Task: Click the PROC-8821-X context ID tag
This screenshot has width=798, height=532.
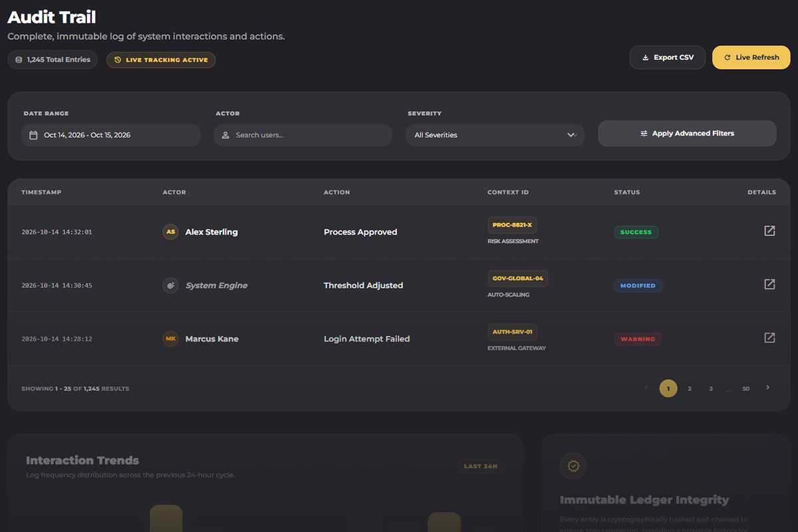Action: [x=512, y=225]
